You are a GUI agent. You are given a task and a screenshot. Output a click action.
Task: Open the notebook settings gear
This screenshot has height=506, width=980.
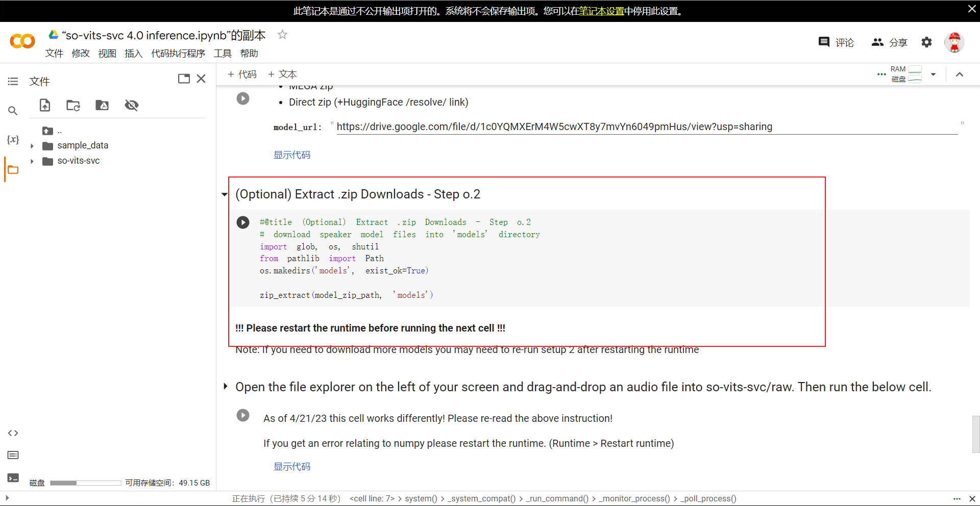(926, 42)
